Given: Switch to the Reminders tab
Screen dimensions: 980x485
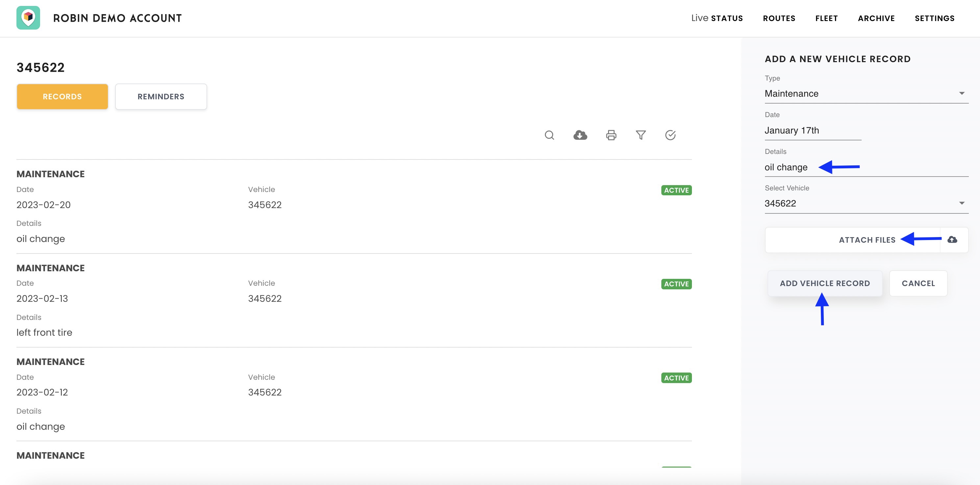Looking at the screenshot, I should [x=161, y=97].
